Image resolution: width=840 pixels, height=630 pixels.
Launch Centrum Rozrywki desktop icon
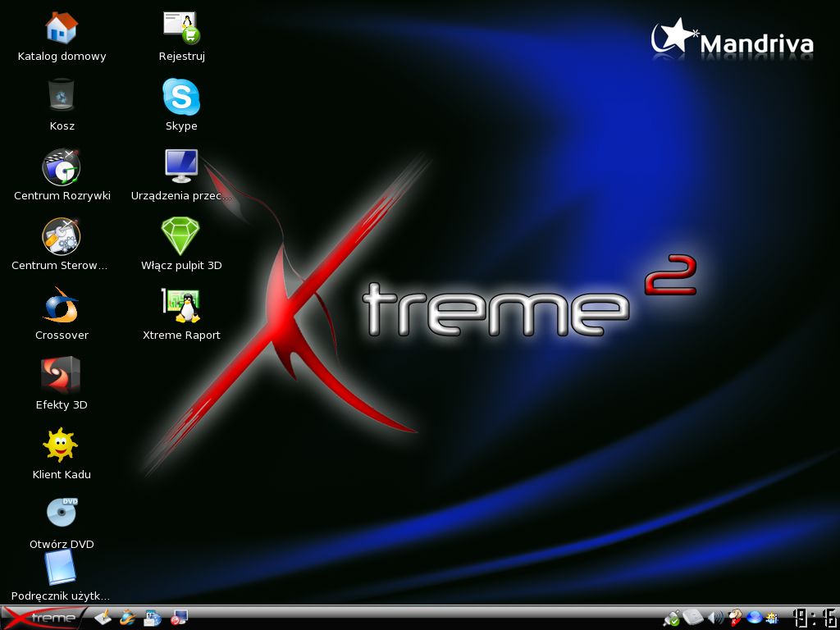(61, 167)
